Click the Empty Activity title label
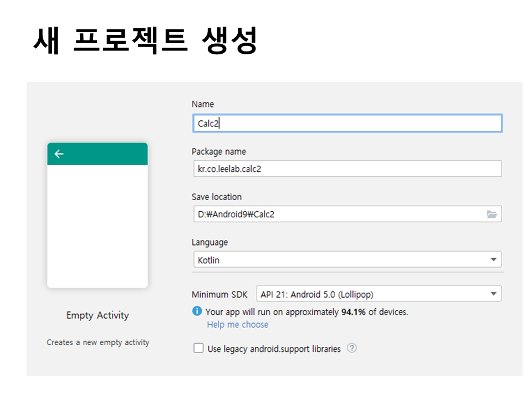 [x=98, y=315]
